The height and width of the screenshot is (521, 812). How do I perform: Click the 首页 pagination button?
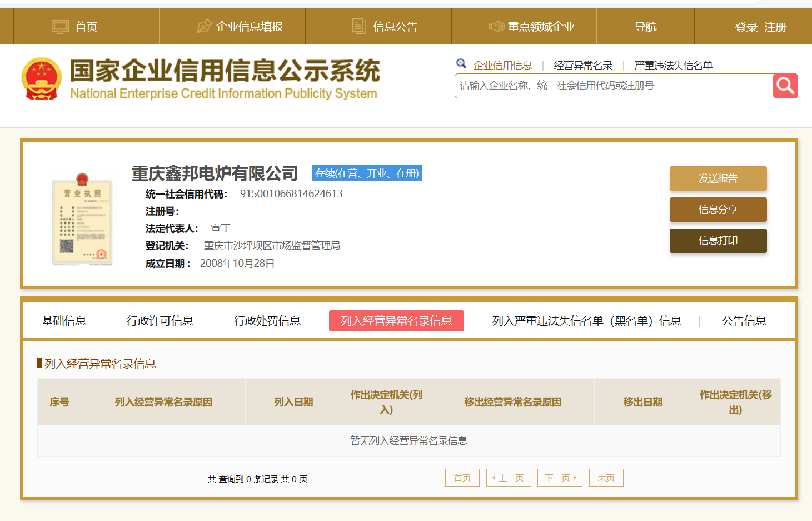462,478
